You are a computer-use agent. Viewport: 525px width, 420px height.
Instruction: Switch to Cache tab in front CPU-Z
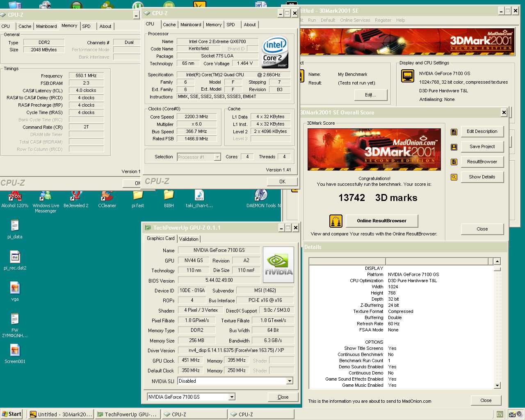[x=169, y=25]
